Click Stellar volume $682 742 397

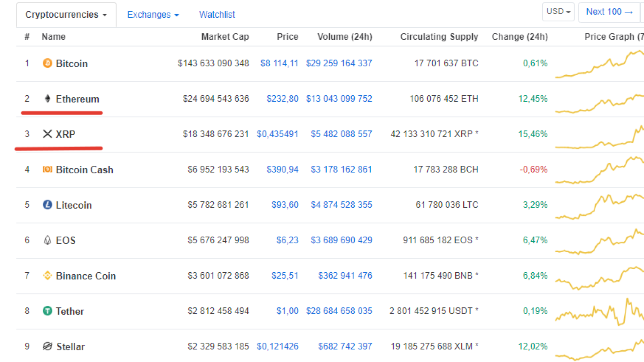click(x=345, y=346)
